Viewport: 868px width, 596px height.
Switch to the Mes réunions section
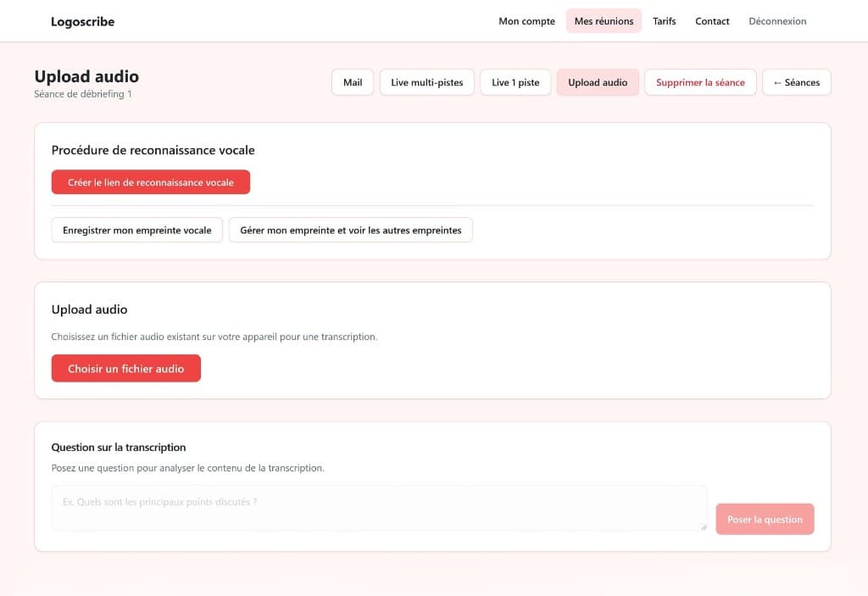tap(604, 20)
